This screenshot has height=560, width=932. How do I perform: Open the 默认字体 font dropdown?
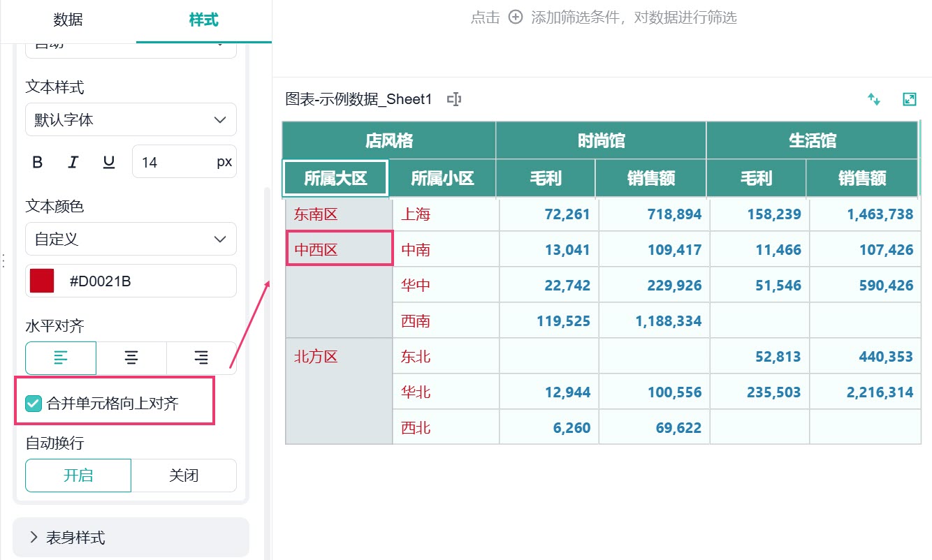(131, 119)
